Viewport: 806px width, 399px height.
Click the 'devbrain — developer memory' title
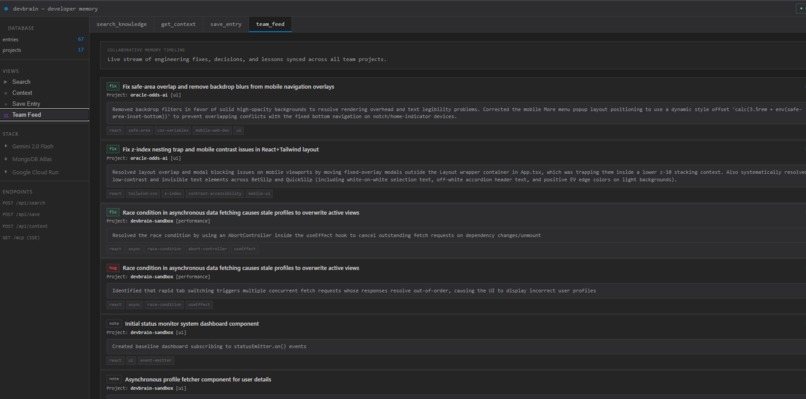[x=56, y=9]
